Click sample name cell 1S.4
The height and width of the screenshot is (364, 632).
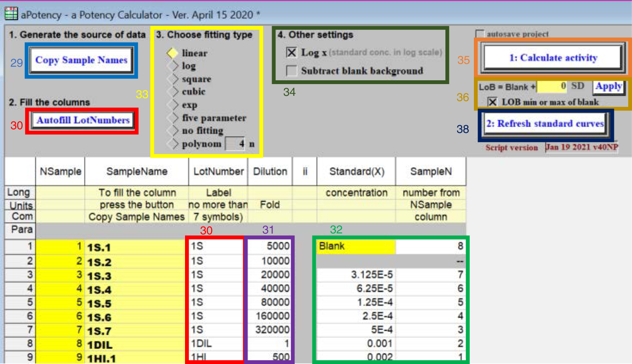(137, 289)
